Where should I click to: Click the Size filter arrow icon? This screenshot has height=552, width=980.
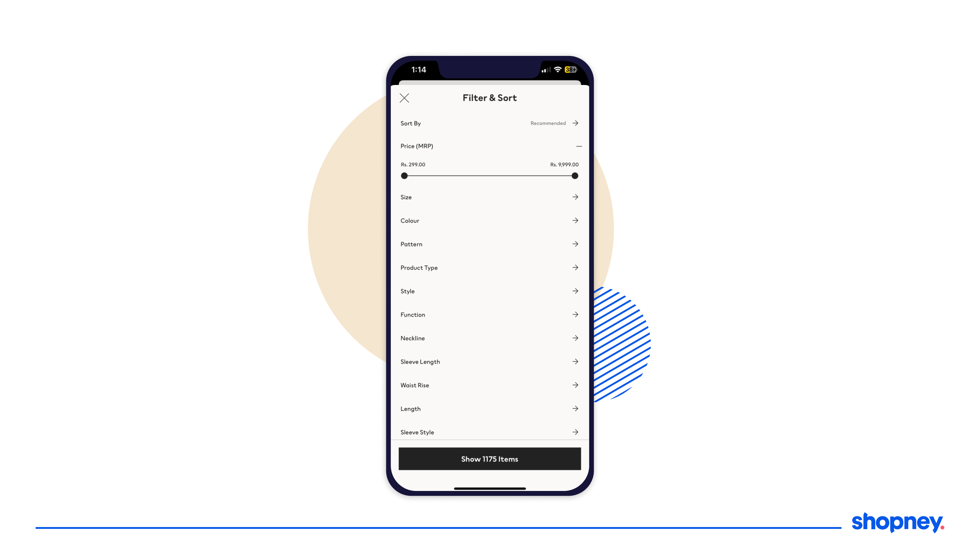(x=575, y=197)
